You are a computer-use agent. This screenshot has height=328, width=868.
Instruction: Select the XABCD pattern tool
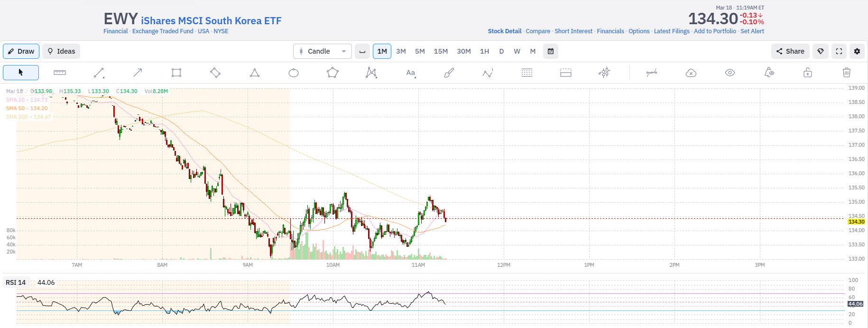pos(371,73)
